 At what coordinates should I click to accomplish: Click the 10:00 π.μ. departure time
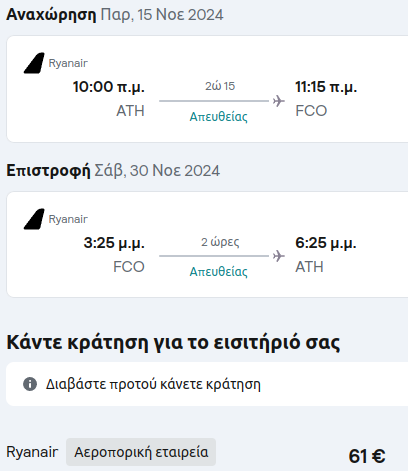(109, 87)
